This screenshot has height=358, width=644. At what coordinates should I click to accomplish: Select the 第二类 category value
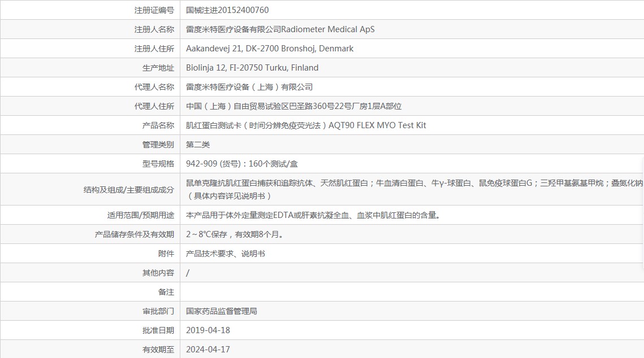coord(198,145)
